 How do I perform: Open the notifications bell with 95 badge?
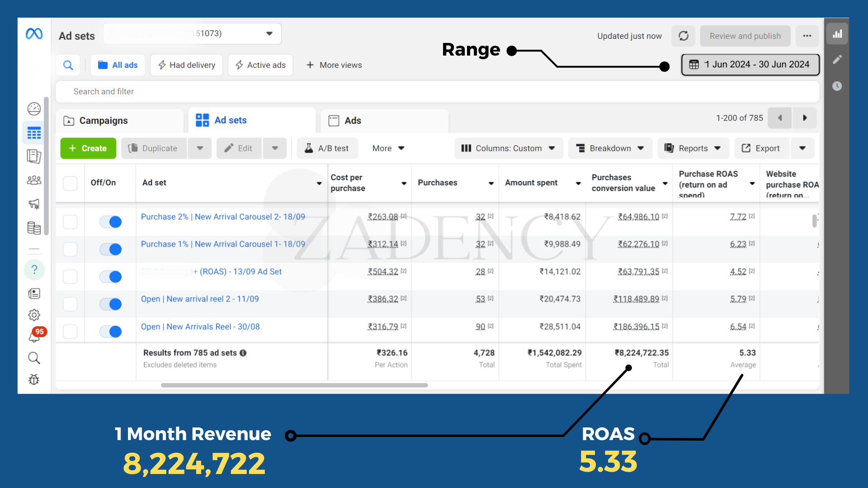click(x=35, y=335)
